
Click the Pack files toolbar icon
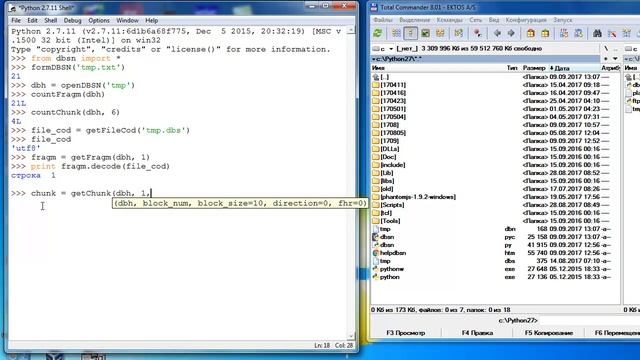pos(531,33)
